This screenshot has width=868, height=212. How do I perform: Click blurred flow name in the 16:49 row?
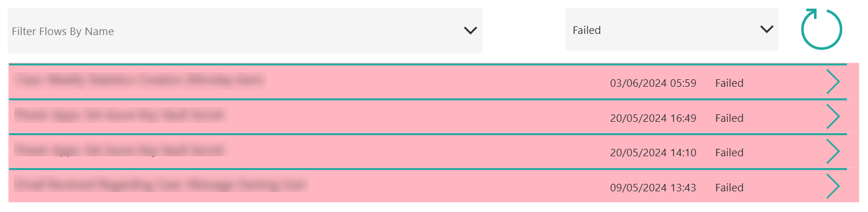tap(119, 115)
